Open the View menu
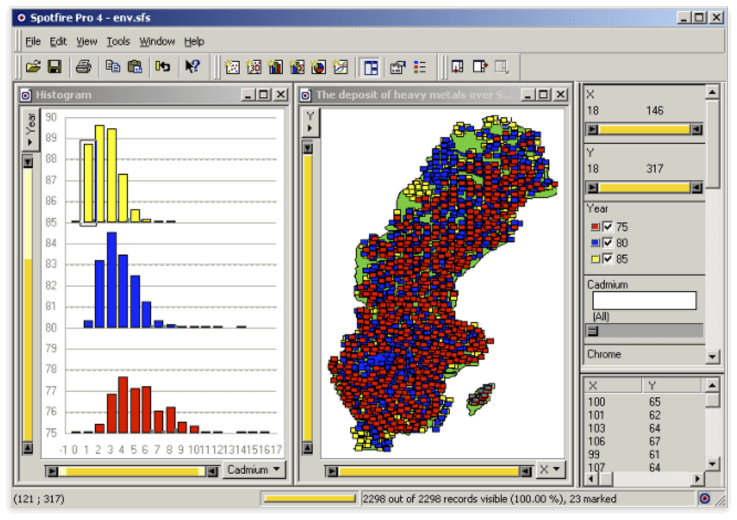Image resolution: width=737 pixels, height=520 pixels. (x=86, y=41)
